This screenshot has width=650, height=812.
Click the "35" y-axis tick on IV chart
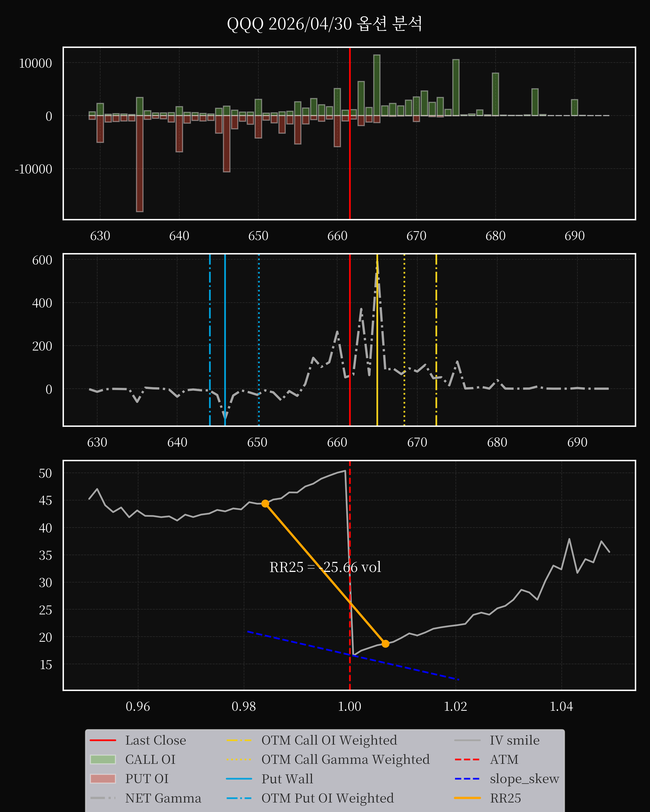(45, 555)
